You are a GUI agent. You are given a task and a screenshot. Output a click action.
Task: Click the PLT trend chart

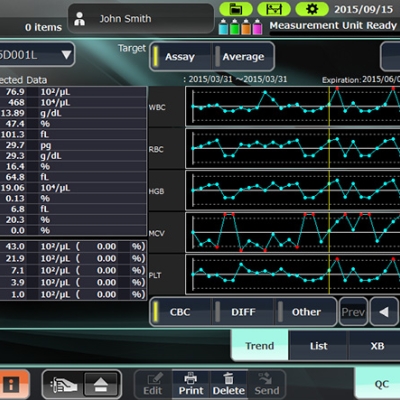click(293, 275)
